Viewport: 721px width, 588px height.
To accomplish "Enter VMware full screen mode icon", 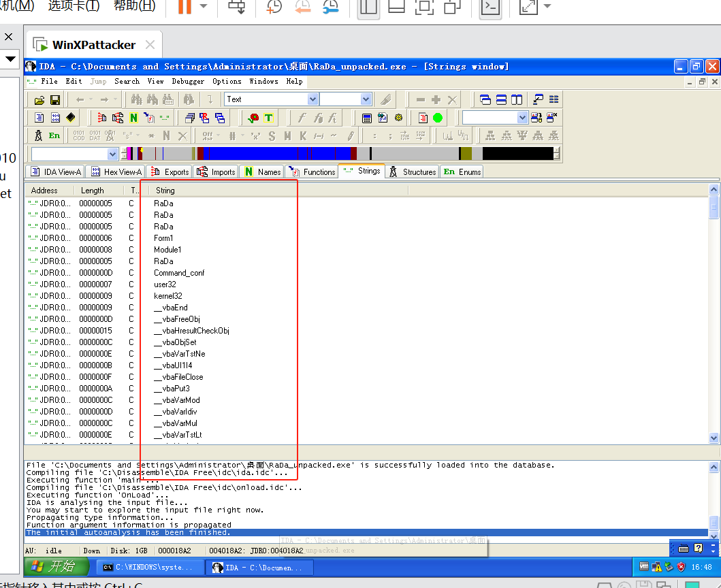I will tap(424, 6).
